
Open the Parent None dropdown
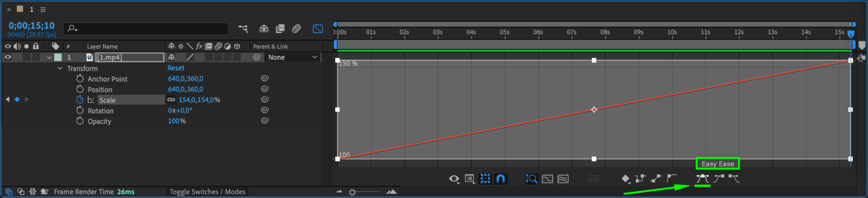(x=292, y=57)
